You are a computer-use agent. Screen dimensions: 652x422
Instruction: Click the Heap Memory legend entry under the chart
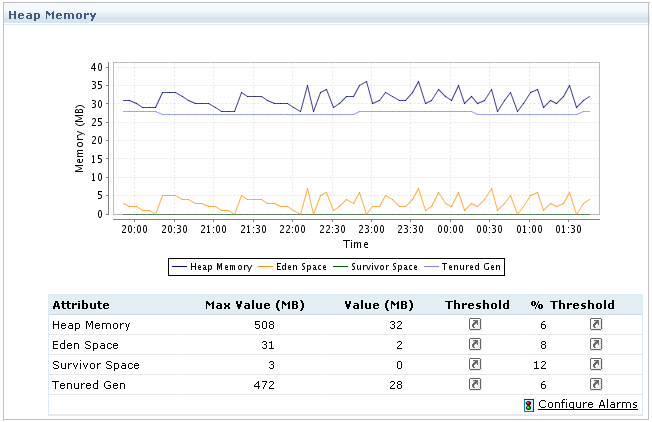tap(213, 267)
